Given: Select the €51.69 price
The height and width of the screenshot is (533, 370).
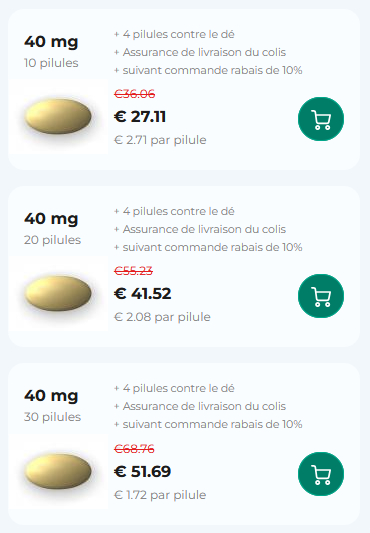Looking at the screenshot, I should click(x=142, y=471).
